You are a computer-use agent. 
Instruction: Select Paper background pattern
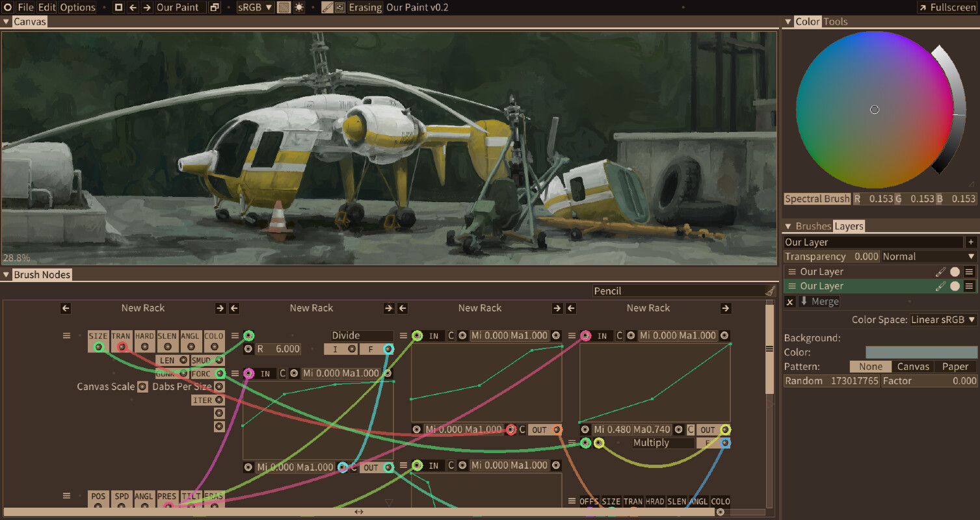955,367
